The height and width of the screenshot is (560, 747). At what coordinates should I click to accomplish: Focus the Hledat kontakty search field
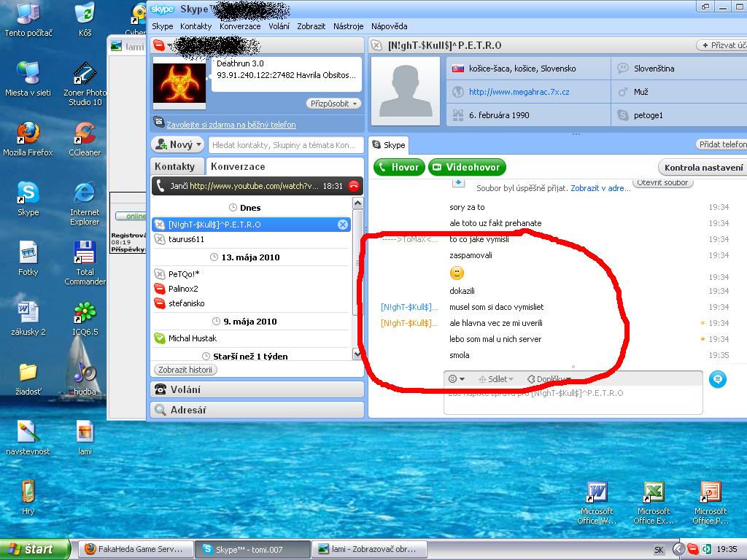click(286, 145)
